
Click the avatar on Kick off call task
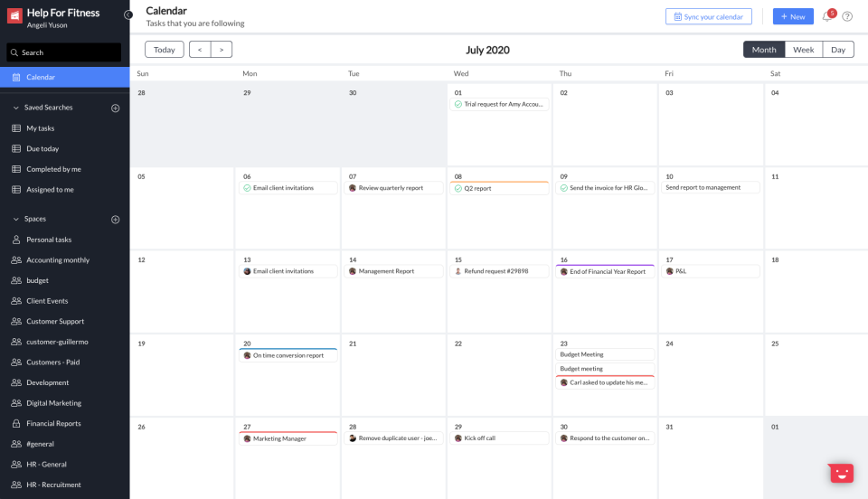click(x=458, y=438)
